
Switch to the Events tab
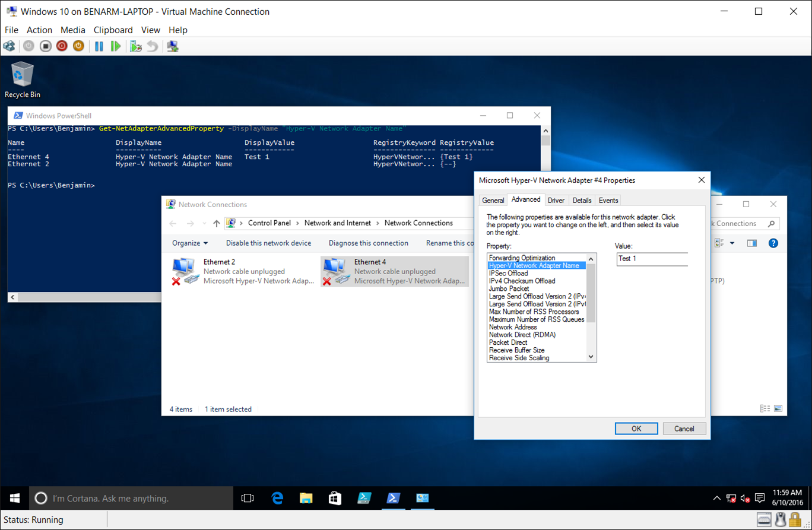click(608, 201)
